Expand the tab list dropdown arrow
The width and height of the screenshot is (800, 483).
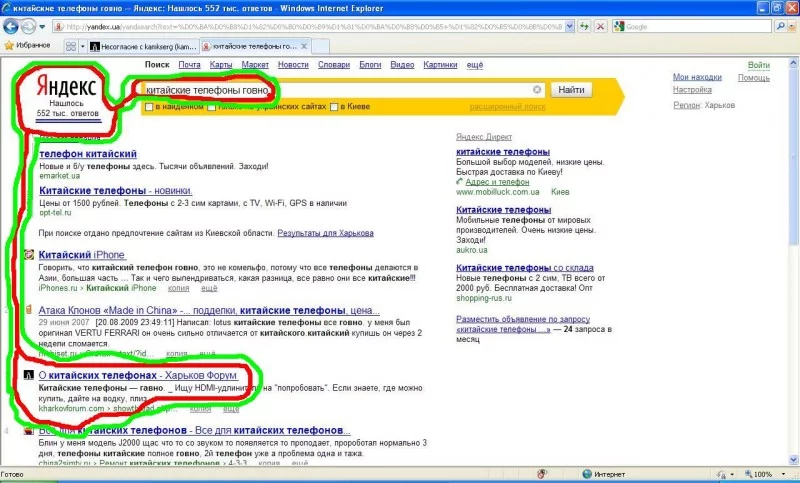point(83,46)
